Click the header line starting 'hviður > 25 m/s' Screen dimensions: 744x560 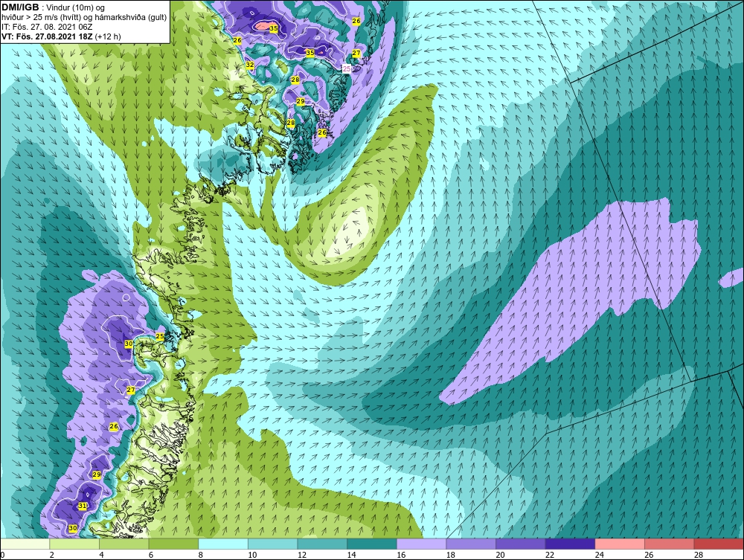click(84, 17)
